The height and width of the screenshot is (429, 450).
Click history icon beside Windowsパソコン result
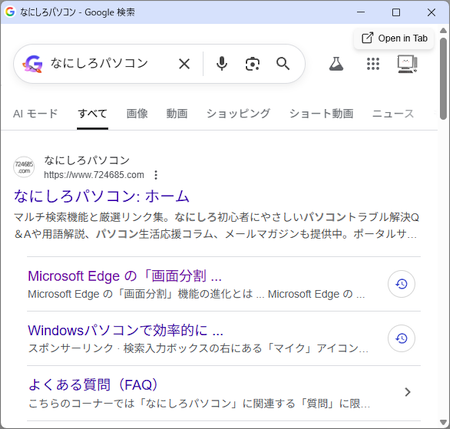(401, 338)
